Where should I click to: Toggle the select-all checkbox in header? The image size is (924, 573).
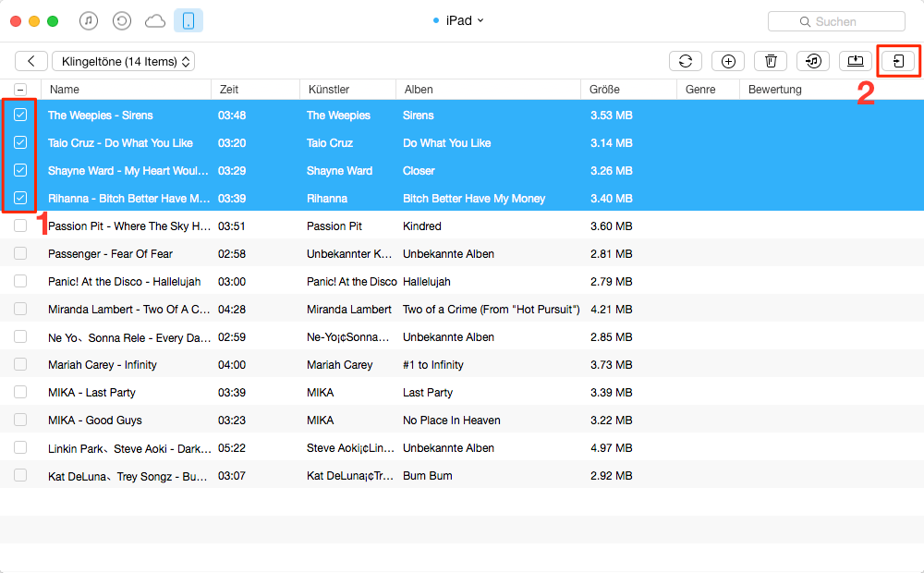point(20,90)
